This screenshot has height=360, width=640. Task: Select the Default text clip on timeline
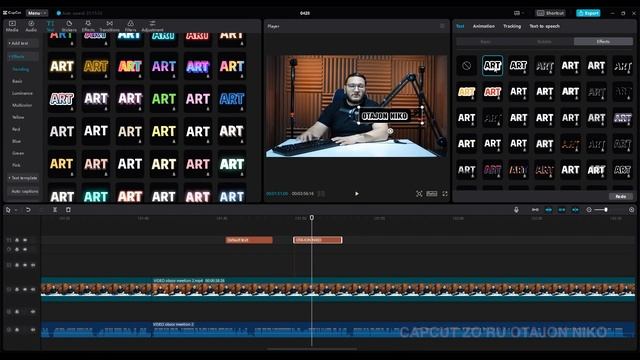[249, 240]
